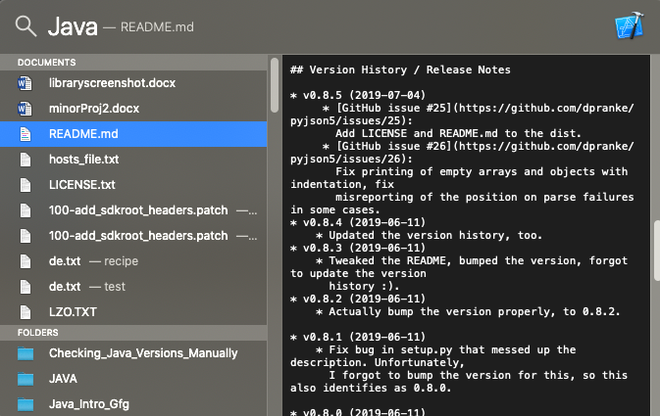Click the LICENSE.txt file icon
660x416 pixels.
[25, 185]
